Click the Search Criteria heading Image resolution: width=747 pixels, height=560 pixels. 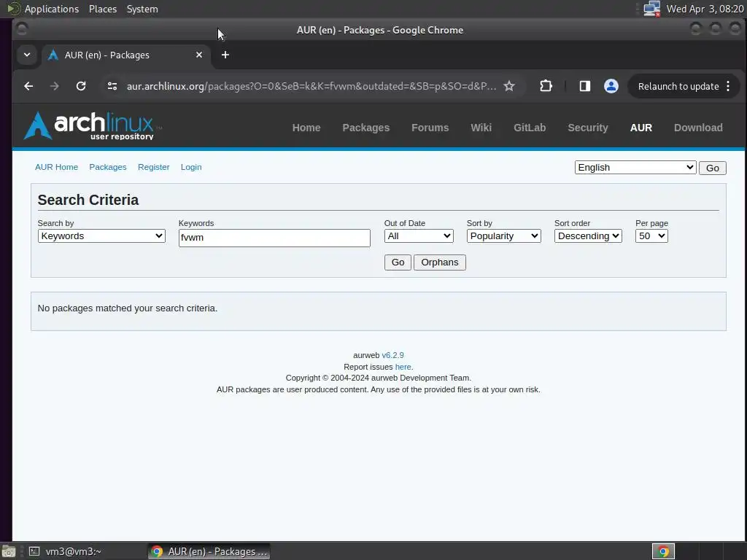pyautogui.click(x=88, y=200)
